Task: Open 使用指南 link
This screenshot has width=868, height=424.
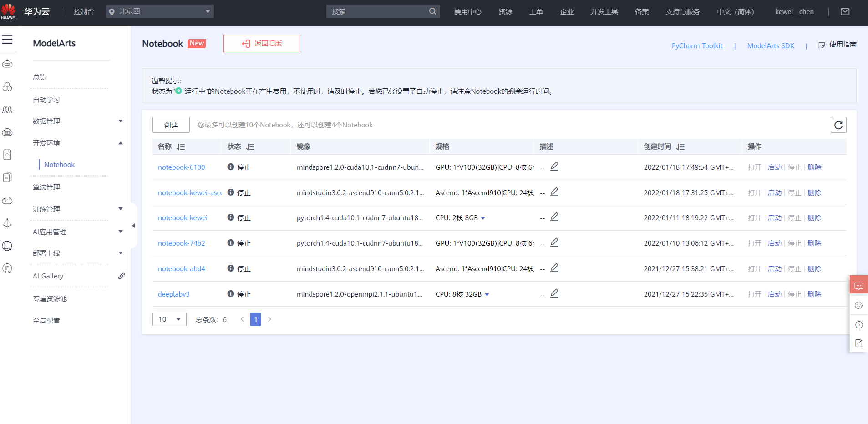Action: tap(838, 45)
